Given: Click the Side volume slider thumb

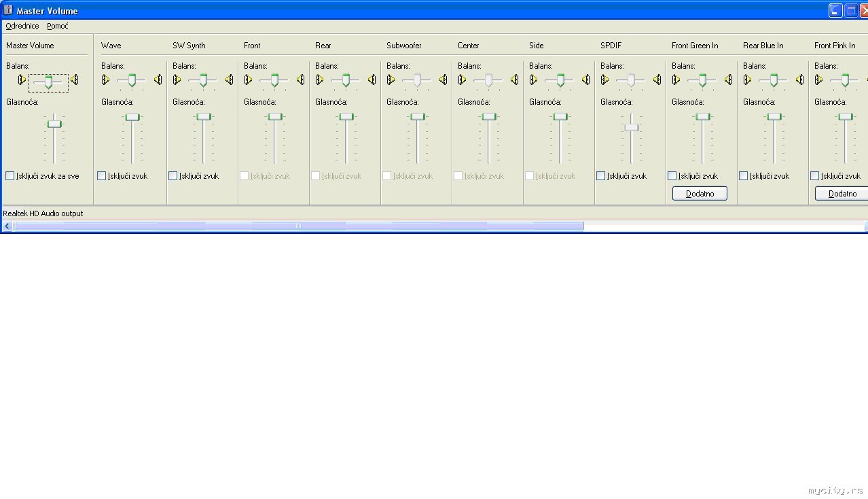Looking at the screenshot, I should pyautogui.click(x=560, y=117).
